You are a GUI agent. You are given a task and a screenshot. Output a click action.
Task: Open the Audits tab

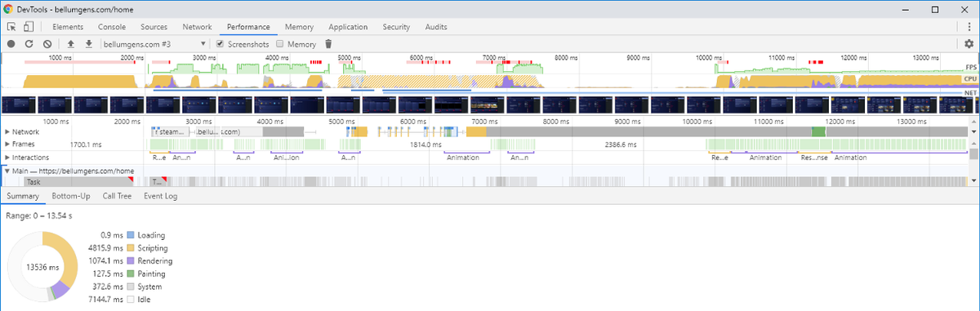click(x=436, y=27)
